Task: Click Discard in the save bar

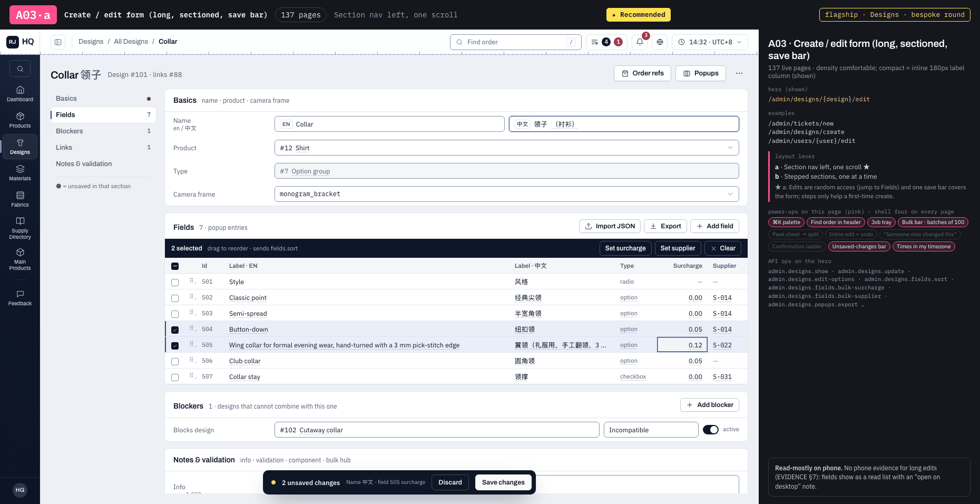Action: pyautogui.click(x=450, y=482)
